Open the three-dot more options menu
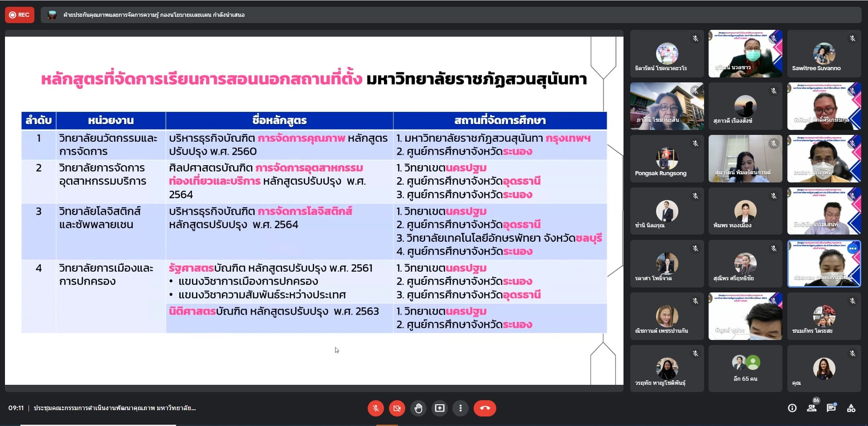Screen dimensions: 868x426 460,408
